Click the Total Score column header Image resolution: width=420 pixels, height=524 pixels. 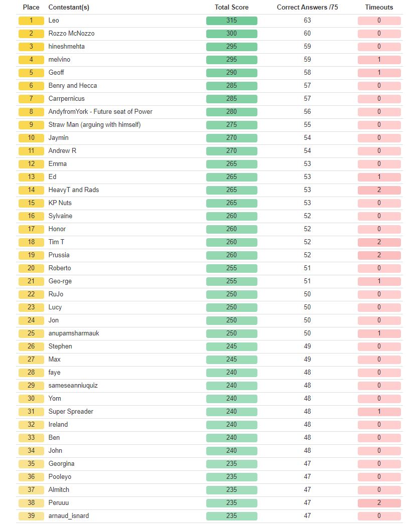pyautogui.click(x=231, y=8)
